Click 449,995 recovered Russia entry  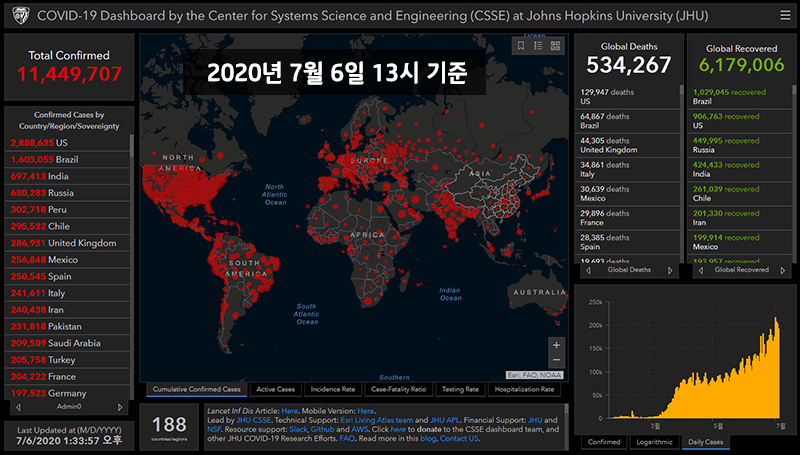coord(740,145)
